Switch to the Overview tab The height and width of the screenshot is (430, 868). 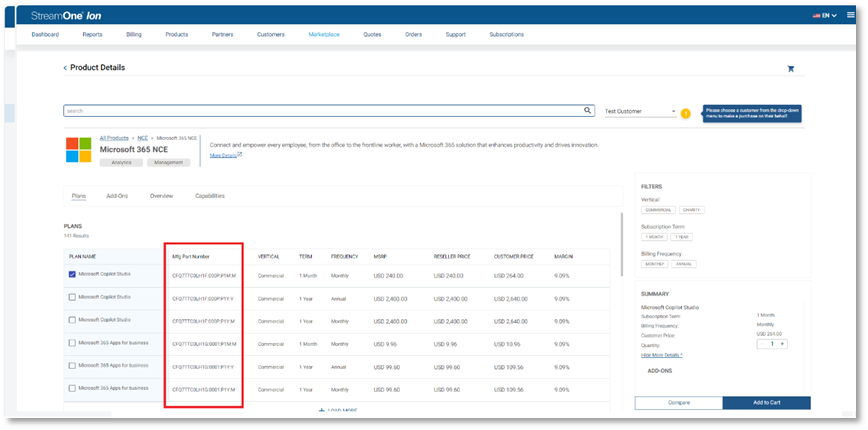(x=162, y=196)
